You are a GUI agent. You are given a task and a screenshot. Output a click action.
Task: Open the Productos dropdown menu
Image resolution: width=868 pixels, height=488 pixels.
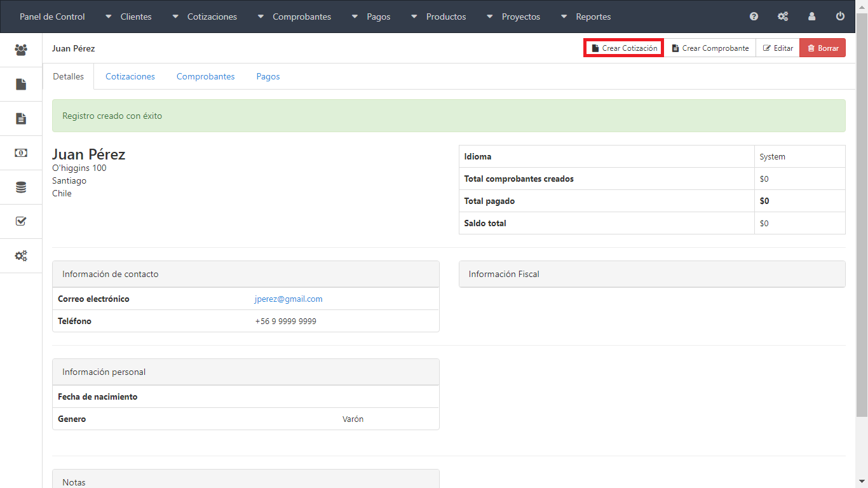(438, 17)
